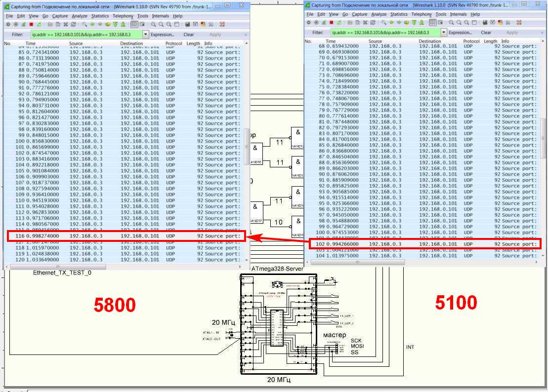Zoom in packet text in left window
This screenshot has width=548, height=392.
tap(154, 24)
